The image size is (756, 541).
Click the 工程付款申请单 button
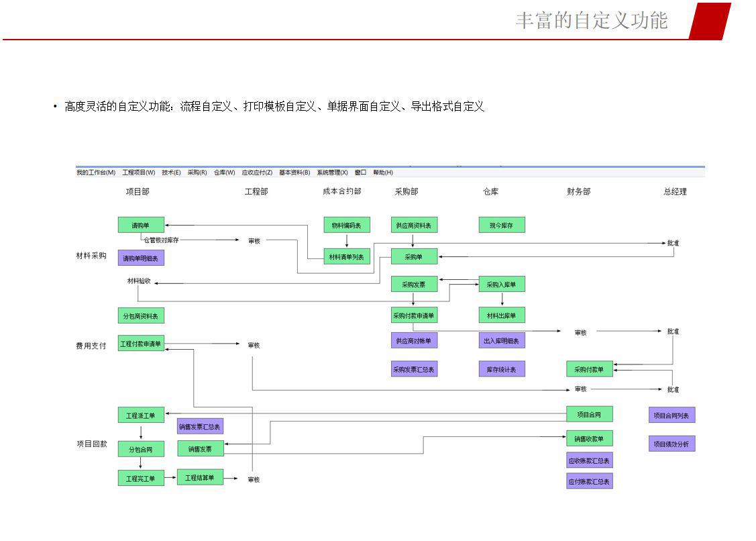141,344
